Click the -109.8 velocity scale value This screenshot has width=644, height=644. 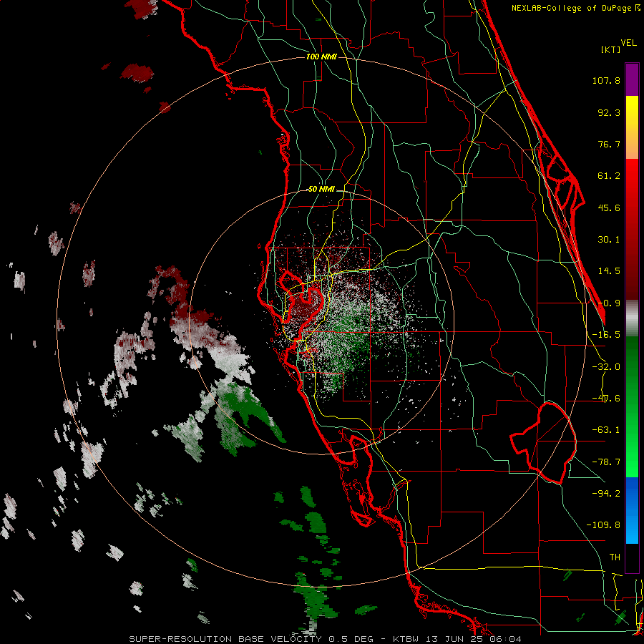pyautogui.click(x=603, y=525)
